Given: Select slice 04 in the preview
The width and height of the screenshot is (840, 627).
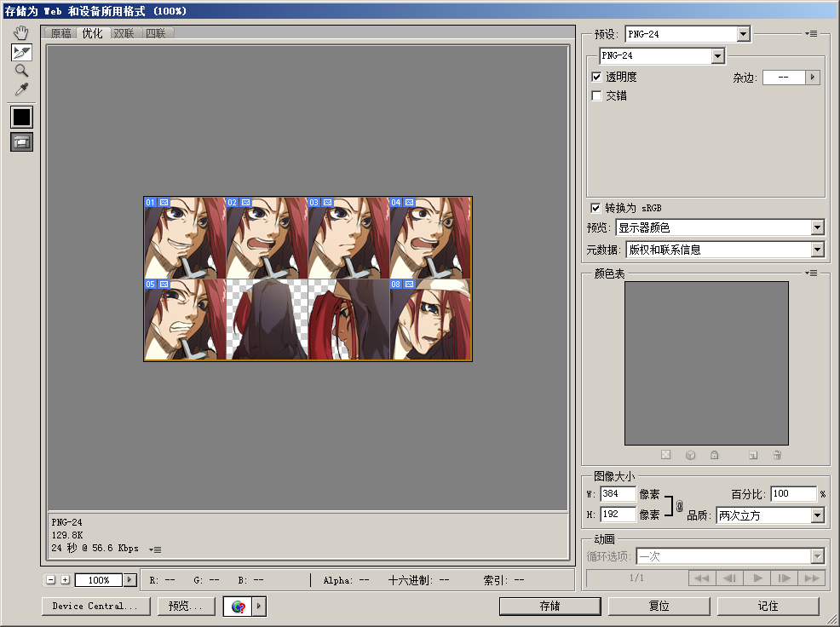Looking at the screenshot, I should click(x=431, y=238).
